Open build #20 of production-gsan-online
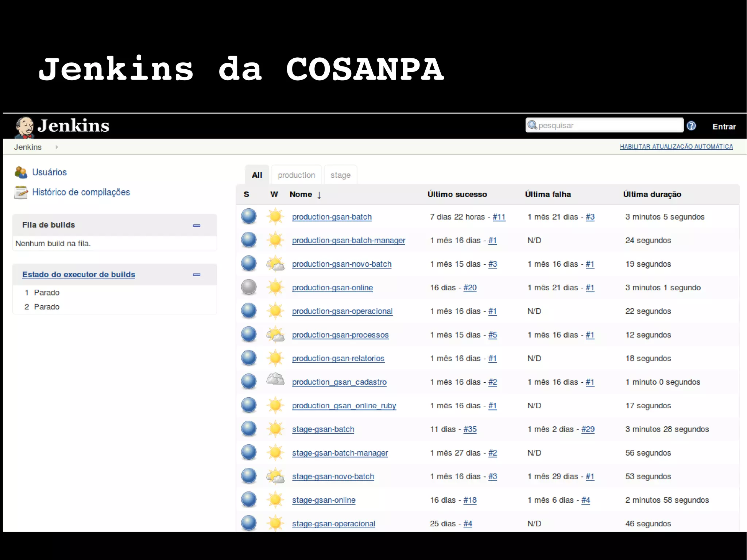The width and height of the screenshot is (747, 560). (x=470, y=287)
